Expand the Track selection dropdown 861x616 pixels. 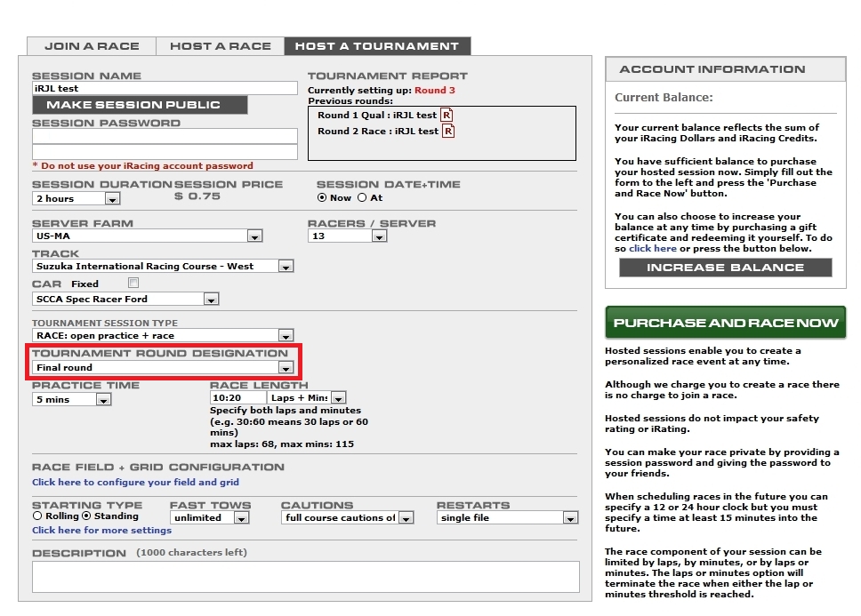[x=163, y=266]
